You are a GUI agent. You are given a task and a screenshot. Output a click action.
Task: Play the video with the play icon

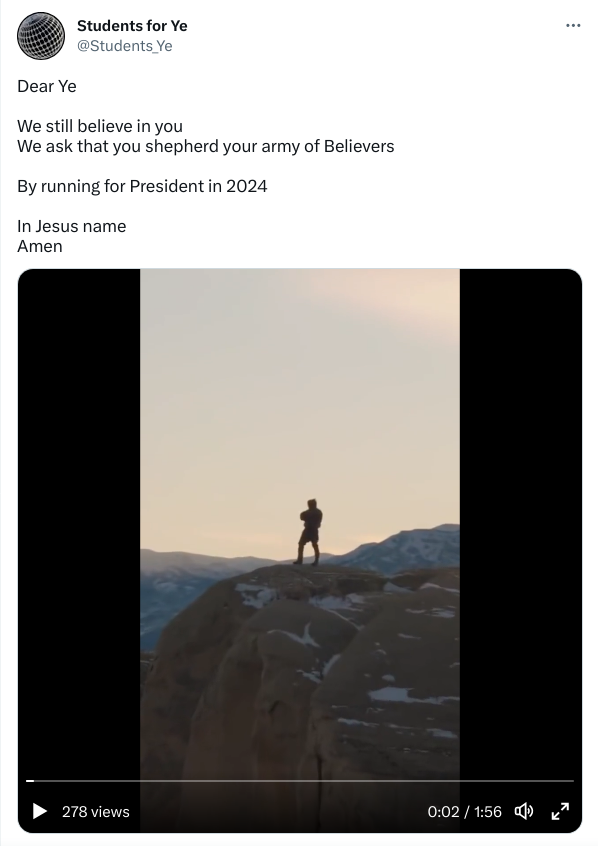click(x=39, y=811)
